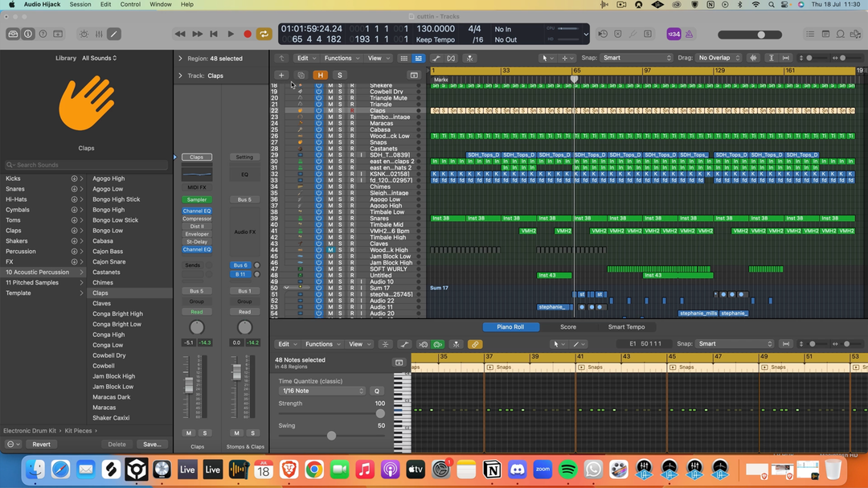Expand the Region inspector disclosure triangle
868x488 pixels.
[180, 59]
